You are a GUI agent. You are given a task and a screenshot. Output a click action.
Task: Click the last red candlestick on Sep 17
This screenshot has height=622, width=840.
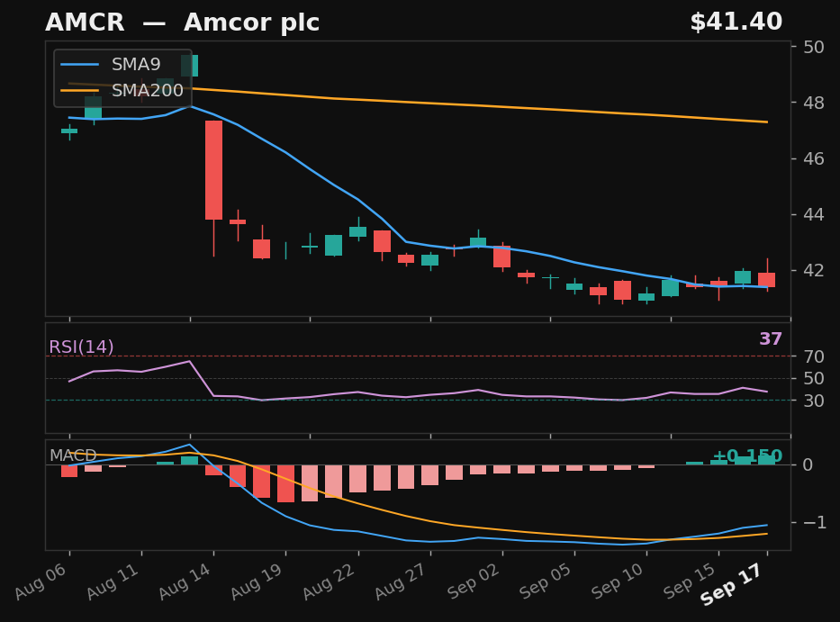pos(766,280)
